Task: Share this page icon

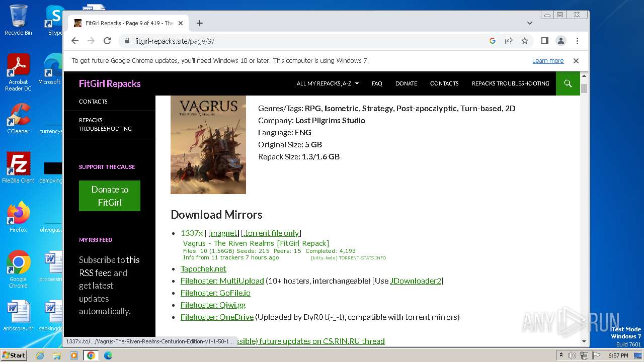Action: pos(509,41)
